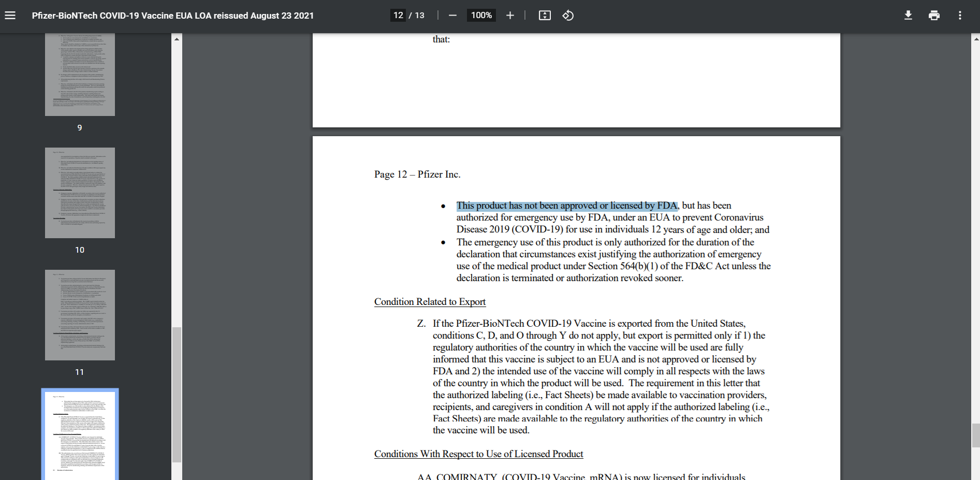Zoom out with the minus button
980x480 pixels.
click(x=452, y=16)
